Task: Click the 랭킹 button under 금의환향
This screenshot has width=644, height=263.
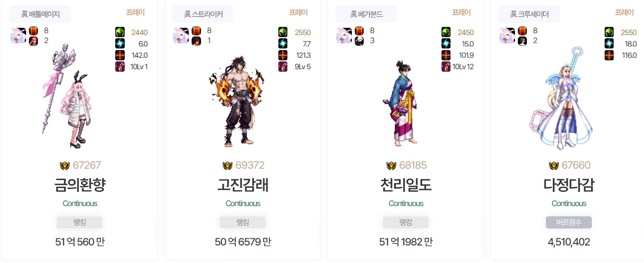Action: pos(80,222)
